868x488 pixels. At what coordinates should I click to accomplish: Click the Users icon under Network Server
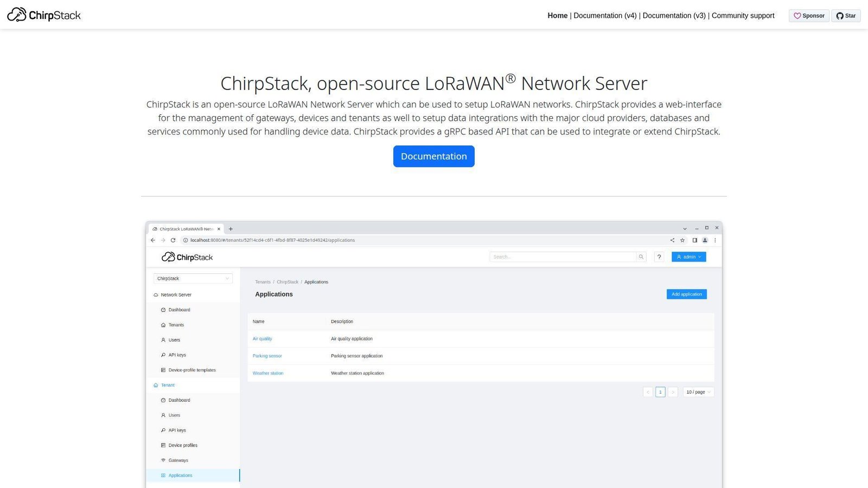point(164,340)
